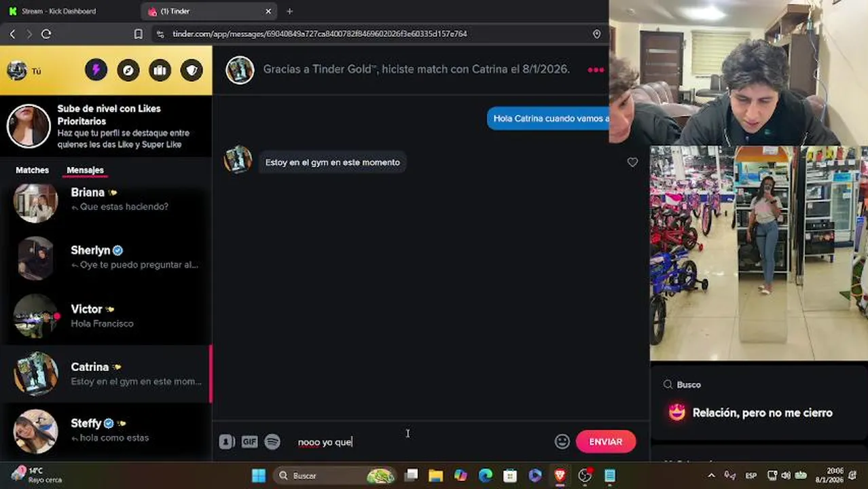868x489 pixels.
Task: Send the message with ENVIAR button
Action: coord(606,441)
